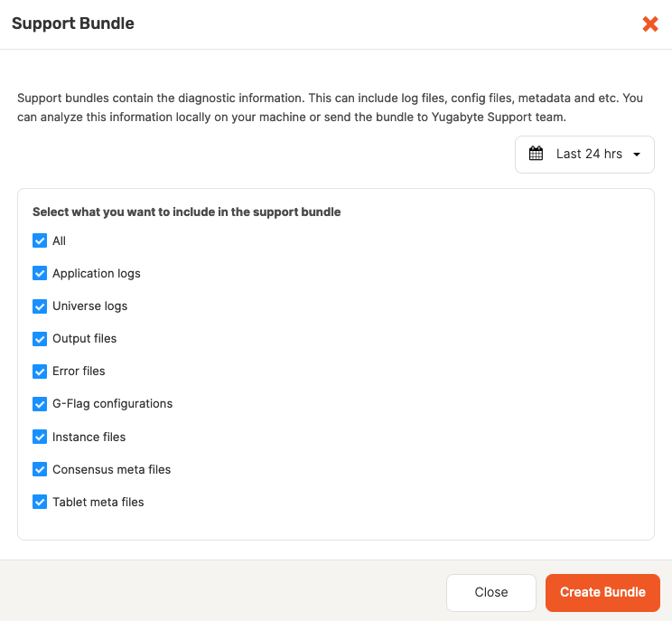Toggle the Consensus meta files checkbox
672x621 pixels.
pyautogui.click(x=40, y=469)
